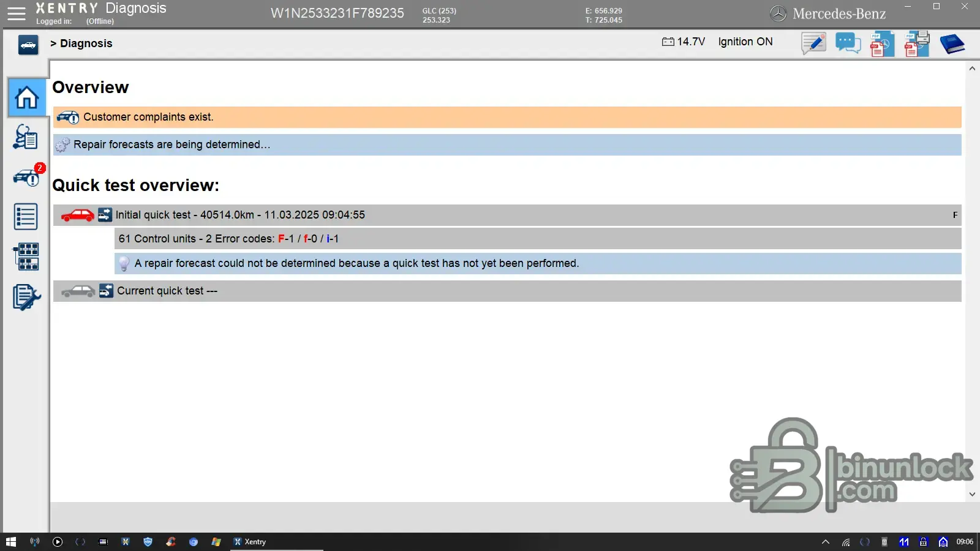Click the F status at initial quick test row end
This screenshot has width=980, height=551.
click(955, 215)
